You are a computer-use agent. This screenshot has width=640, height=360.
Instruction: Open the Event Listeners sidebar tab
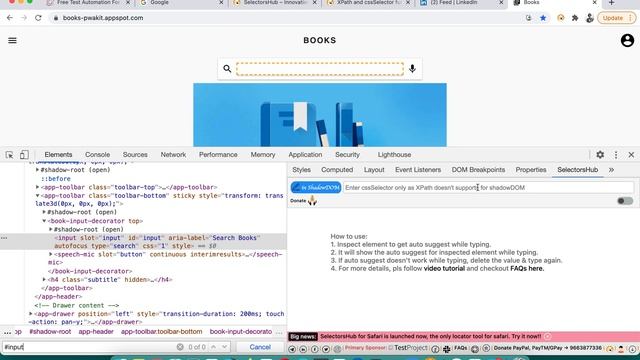(418, 170)
